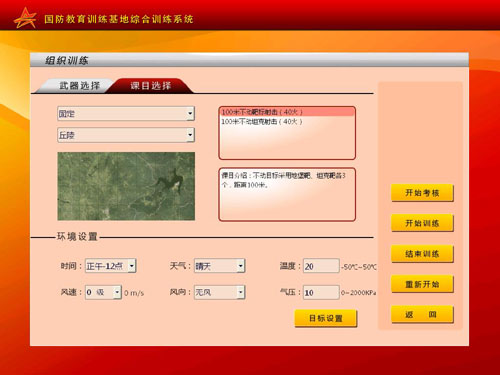Click the 开始考核 button
This screenshot has height=375, width=500.
click(x=422, y=193)
